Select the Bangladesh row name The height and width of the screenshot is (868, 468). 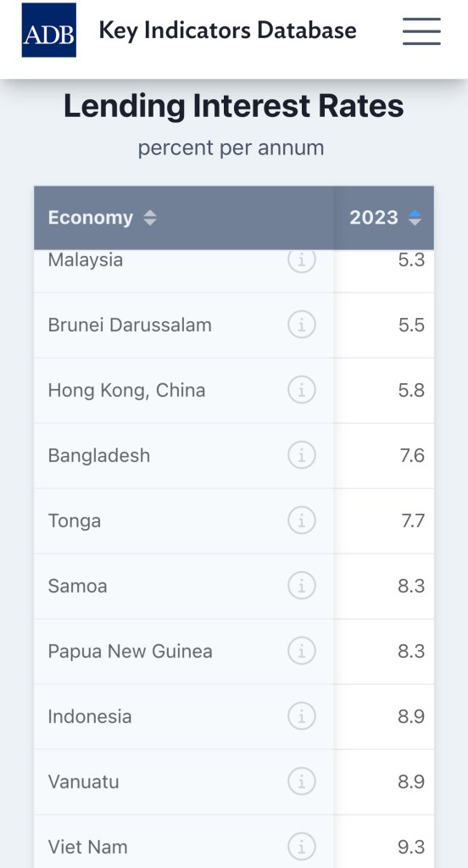point(99,455)
